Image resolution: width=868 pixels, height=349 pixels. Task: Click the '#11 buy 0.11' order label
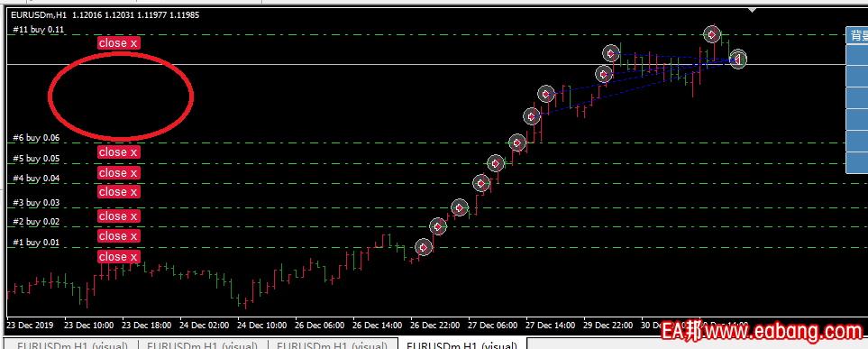click(39, 30)
